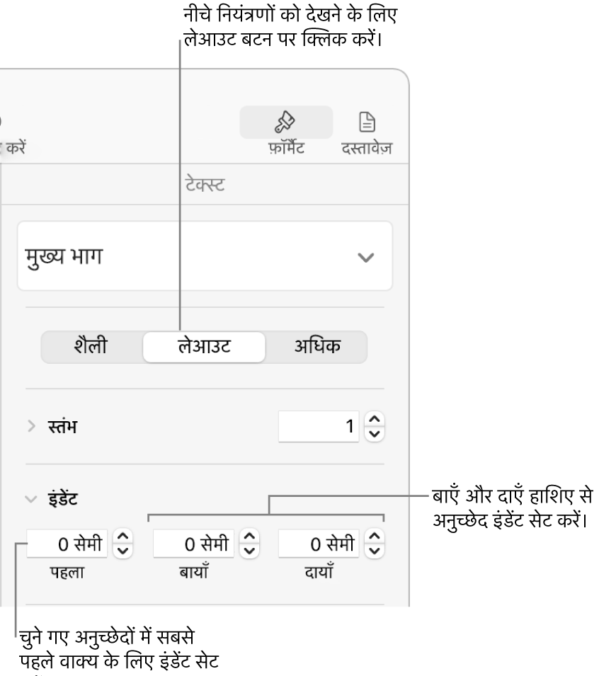Increase the दायाँ right indent
This screenshot has height=676, width=616.
click(375, 537)
